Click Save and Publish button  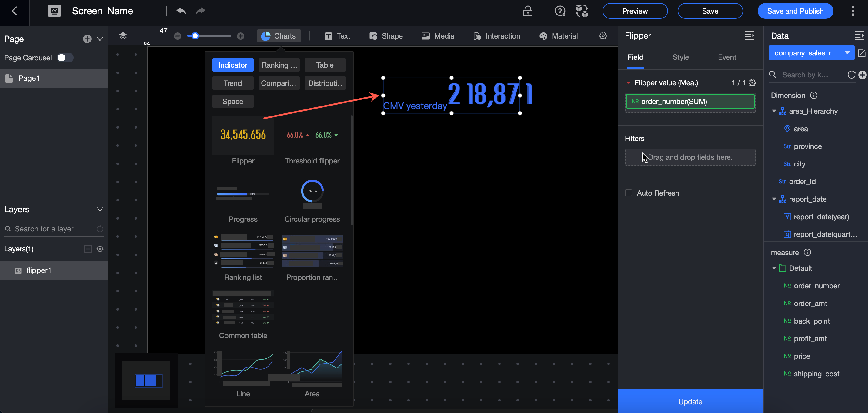pos(795,11)
